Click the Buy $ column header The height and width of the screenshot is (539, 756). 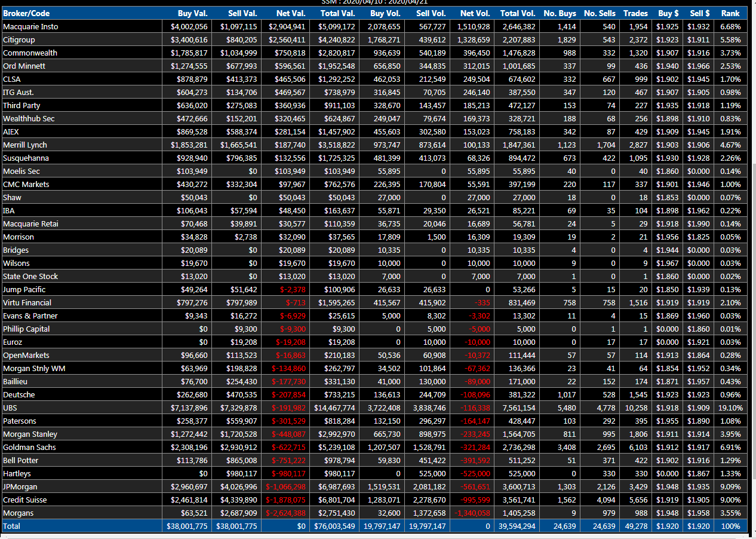[668, 13]
